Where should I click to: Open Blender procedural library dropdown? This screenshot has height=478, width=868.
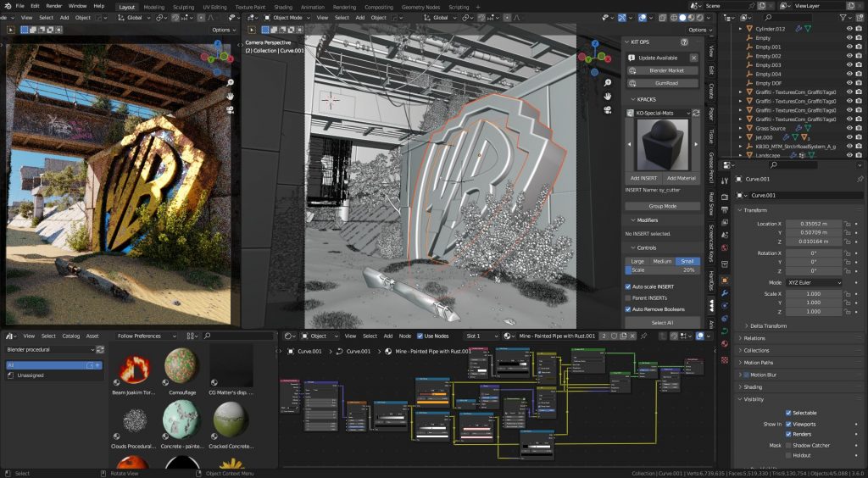[50, 350]
